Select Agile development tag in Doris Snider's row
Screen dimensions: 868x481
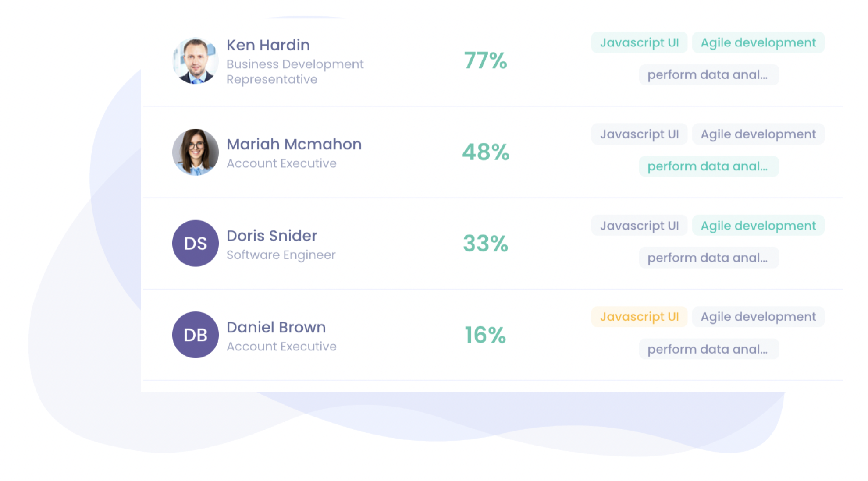coord(758,225)
